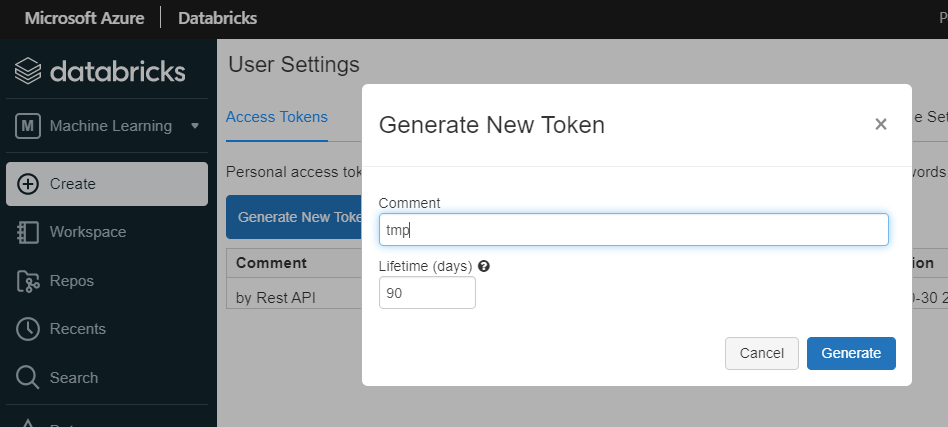The image size is (948, 427).
Task: Open Recents via the clock icon
Action: [28, 329]
